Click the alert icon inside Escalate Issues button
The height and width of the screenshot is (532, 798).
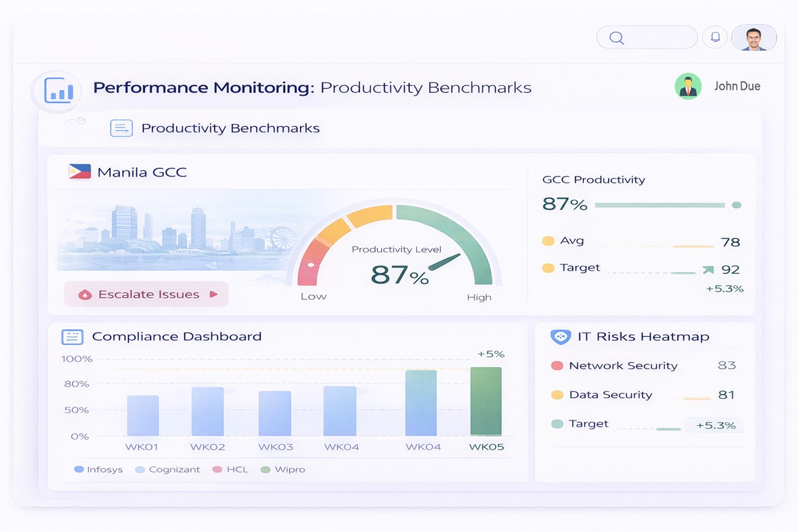coord(85,294)
